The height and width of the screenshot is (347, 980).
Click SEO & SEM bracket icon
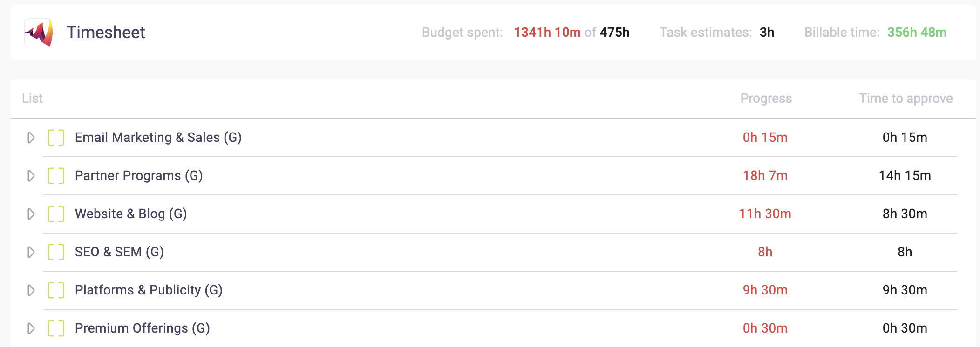pos(56,252)
